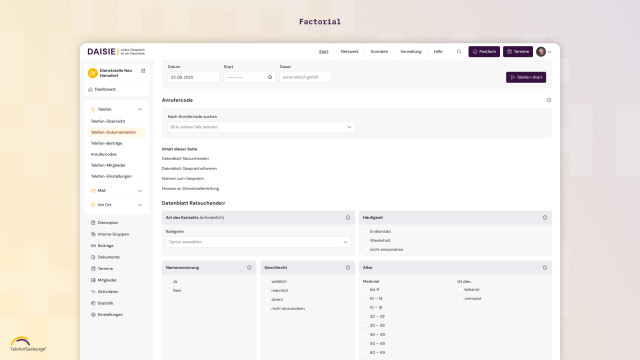Click the Datum input field
Image resolution: width=640 pixels, height=360 pixels.
[x=193, y=77]
